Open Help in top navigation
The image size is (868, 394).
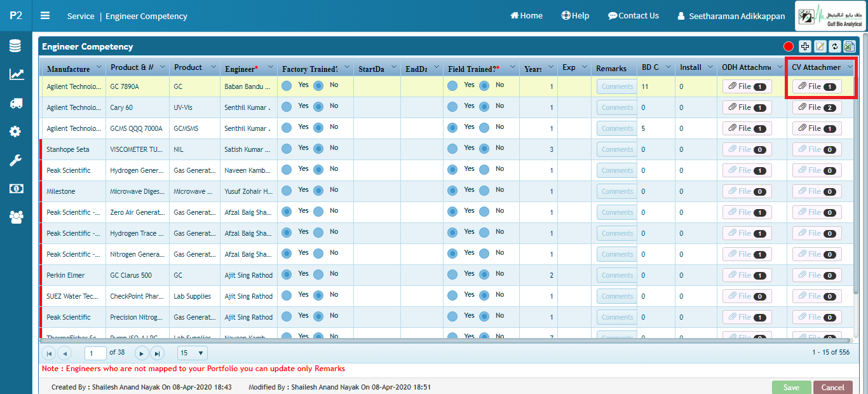click(x=575, y=16)
